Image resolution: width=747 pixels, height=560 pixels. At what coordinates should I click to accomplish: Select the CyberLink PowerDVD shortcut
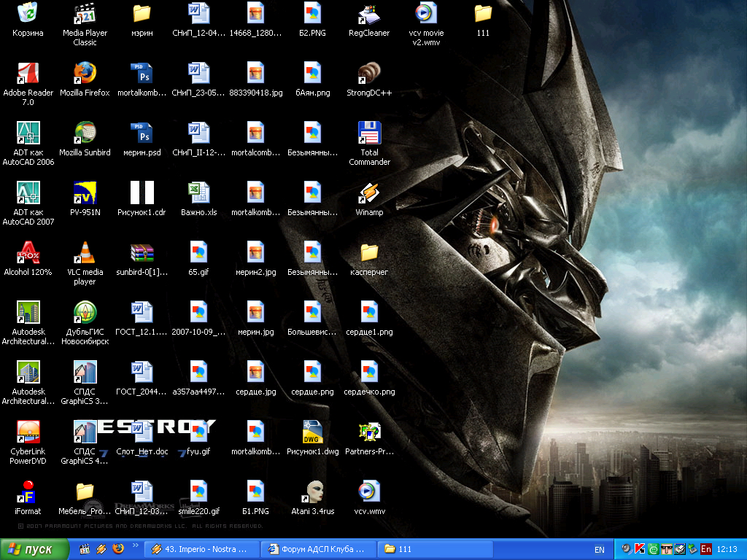click(x=28, y=432)
